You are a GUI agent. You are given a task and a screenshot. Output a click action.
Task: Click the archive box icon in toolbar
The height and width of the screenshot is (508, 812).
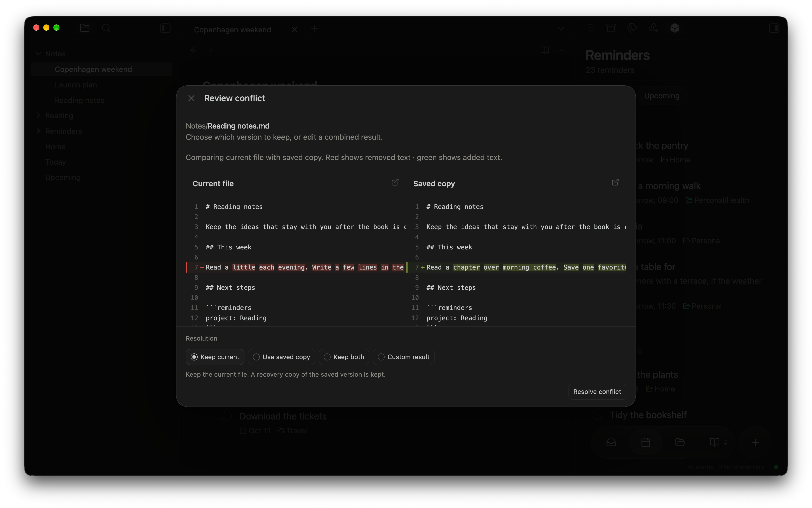(611, 28)
